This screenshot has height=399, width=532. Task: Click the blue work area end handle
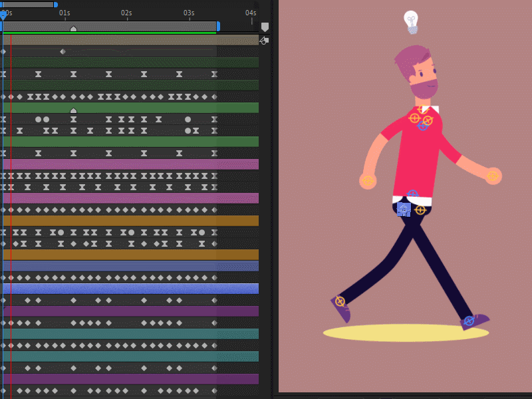219,27
